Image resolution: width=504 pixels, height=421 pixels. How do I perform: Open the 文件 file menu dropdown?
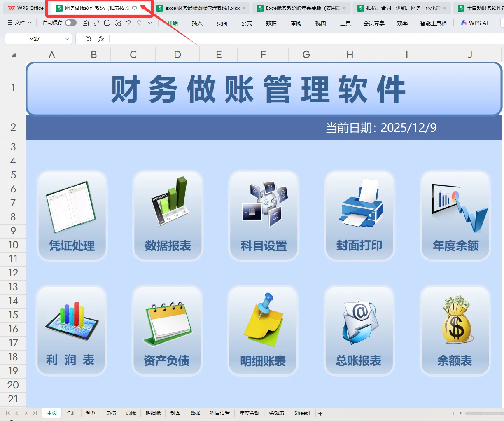click(19, 23)
